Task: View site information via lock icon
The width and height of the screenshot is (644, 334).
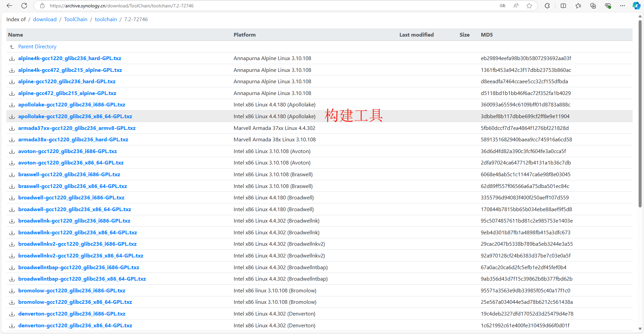Action: pyautogui.click(x=42, y=6)
